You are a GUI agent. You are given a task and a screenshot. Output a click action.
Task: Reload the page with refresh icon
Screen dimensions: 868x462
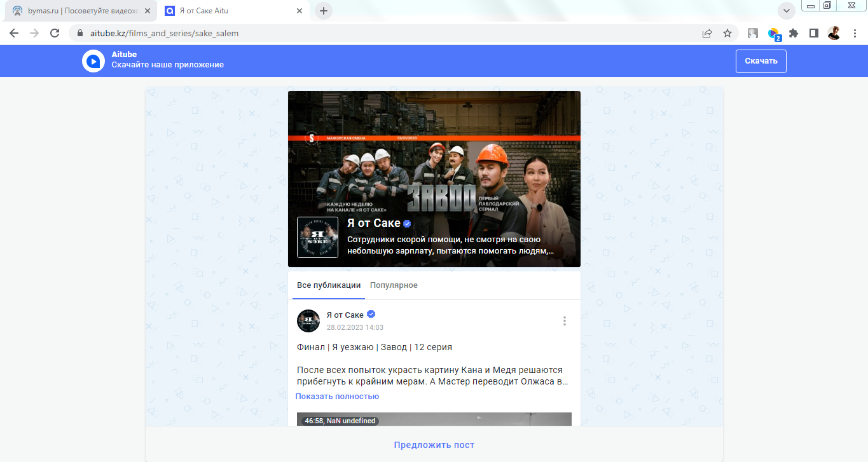pos(55,33)
